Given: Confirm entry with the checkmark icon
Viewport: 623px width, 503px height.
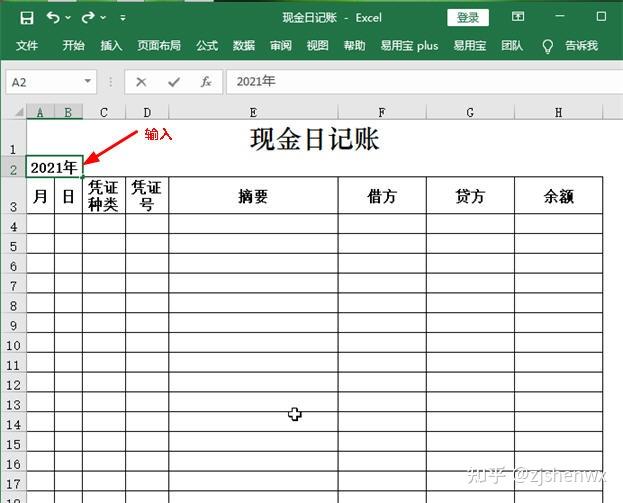Looking at the screenshot, I should [174, 81].
